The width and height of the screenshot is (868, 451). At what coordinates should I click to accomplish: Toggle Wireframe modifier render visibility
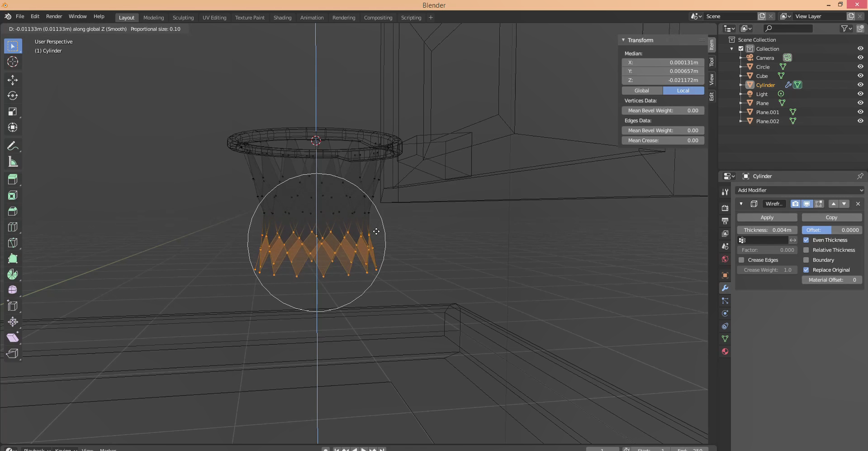point(795,204)
